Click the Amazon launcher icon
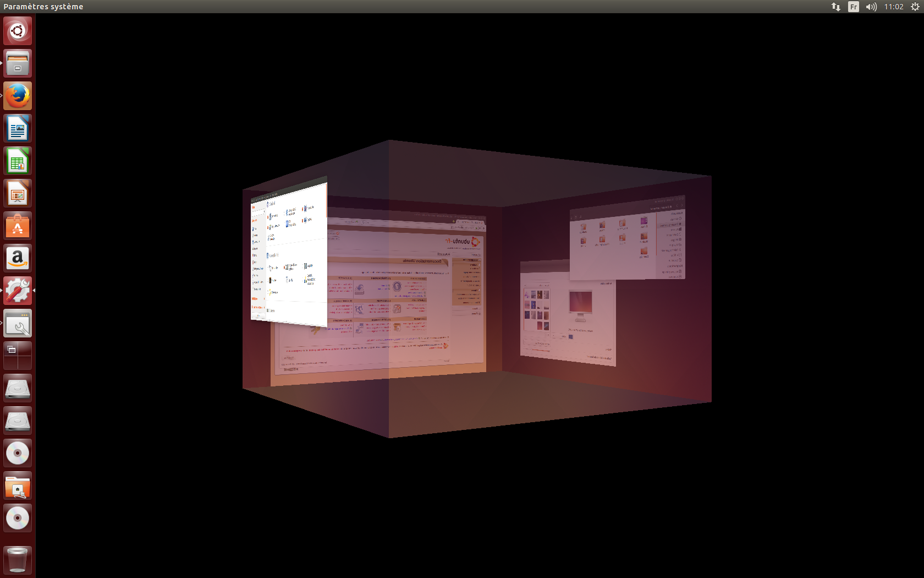Image resolution: width=924 pixels, height=578 pixels. pos(18,258)
